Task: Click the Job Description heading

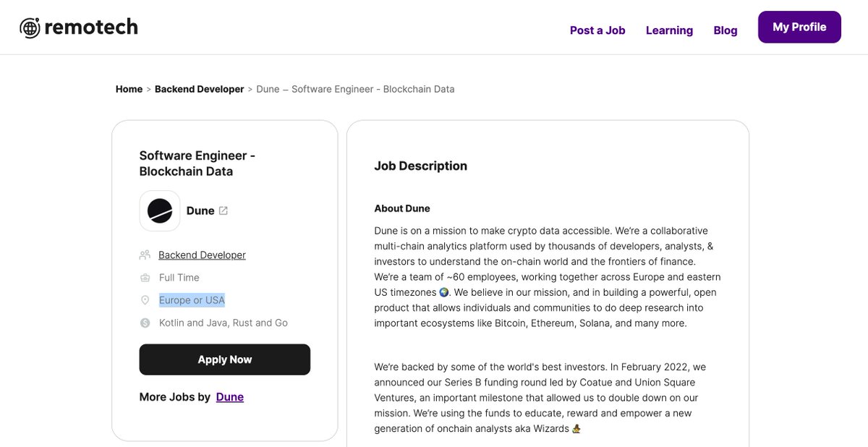Action: [x=421, y=166]
